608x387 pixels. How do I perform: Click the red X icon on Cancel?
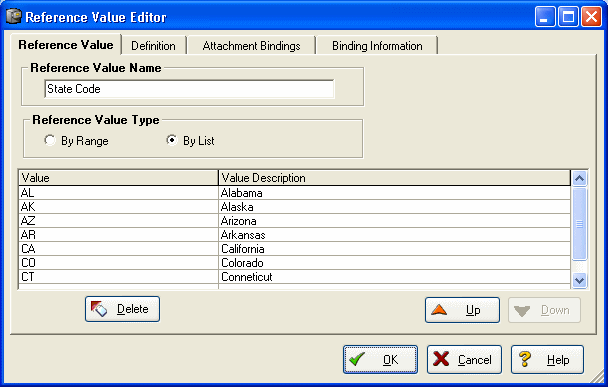441,359
